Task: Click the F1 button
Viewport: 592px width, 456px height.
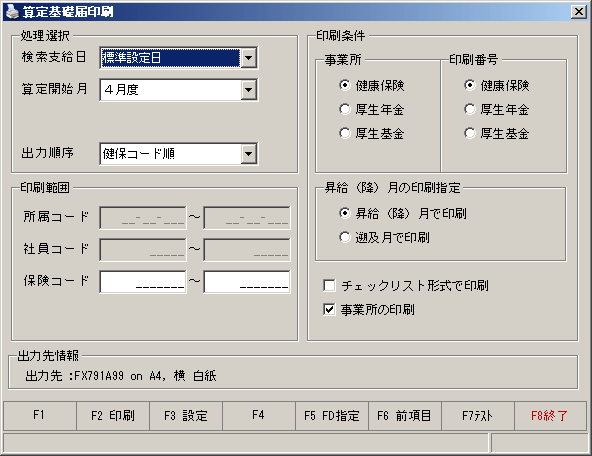Action: [40, 416]
